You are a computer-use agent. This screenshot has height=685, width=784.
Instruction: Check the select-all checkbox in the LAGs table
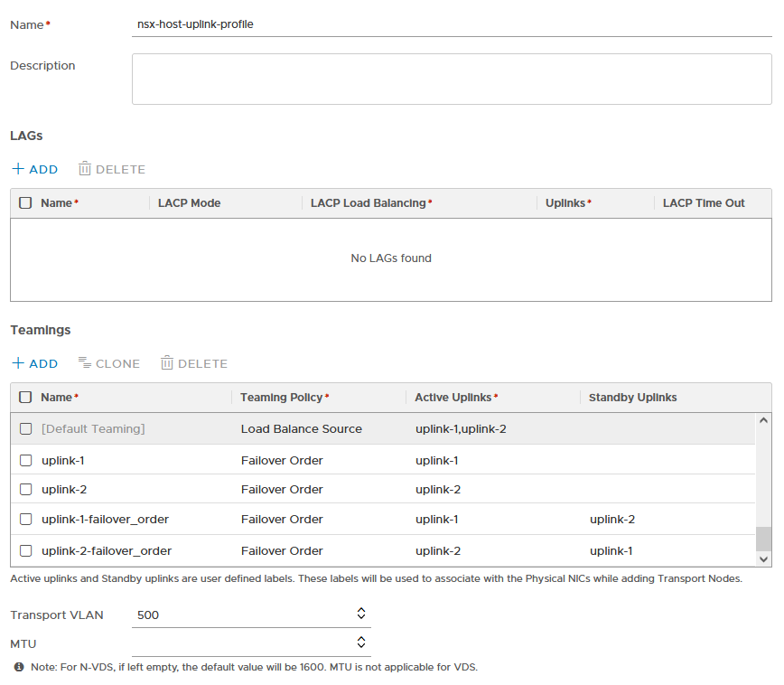point(25,202)
